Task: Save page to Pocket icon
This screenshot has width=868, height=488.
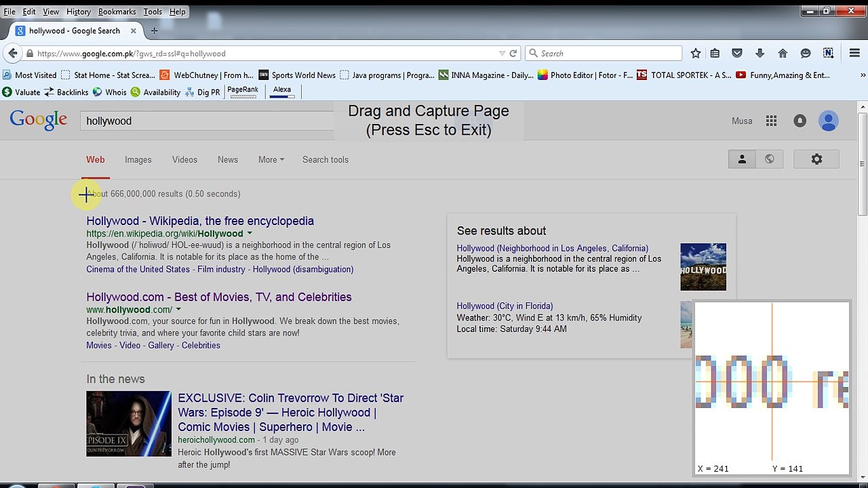Action: click(737, 54)
